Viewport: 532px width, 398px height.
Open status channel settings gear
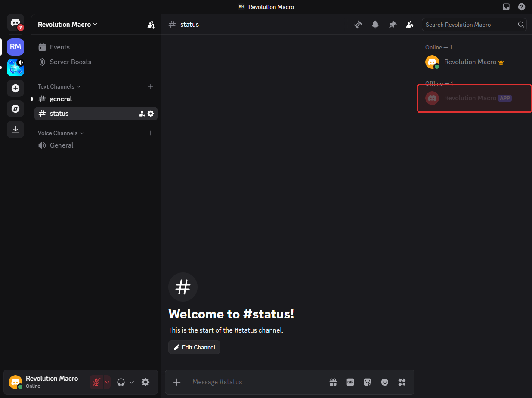point(151,114)
